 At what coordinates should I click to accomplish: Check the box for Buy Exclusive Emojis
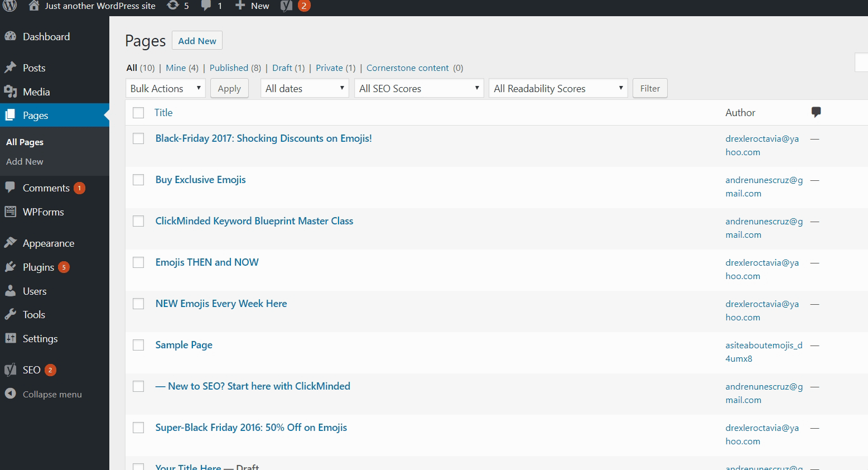pos(138,180)
